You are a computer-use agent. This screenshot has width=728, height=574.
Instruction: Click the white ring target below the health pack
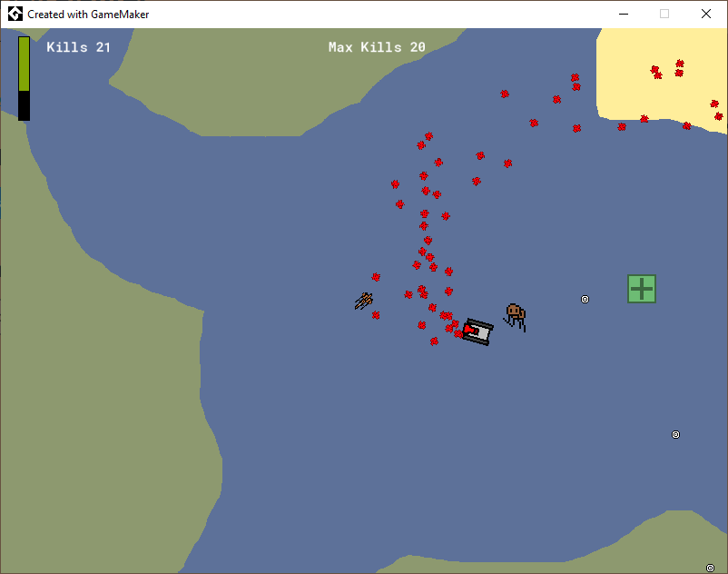point(676,435)
